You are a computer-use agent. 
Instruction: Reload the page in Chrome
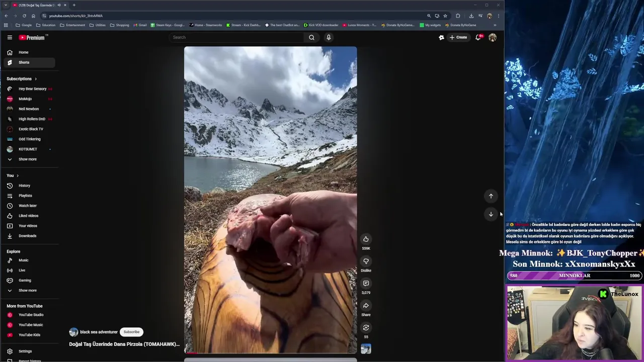[x=24, y=16]
